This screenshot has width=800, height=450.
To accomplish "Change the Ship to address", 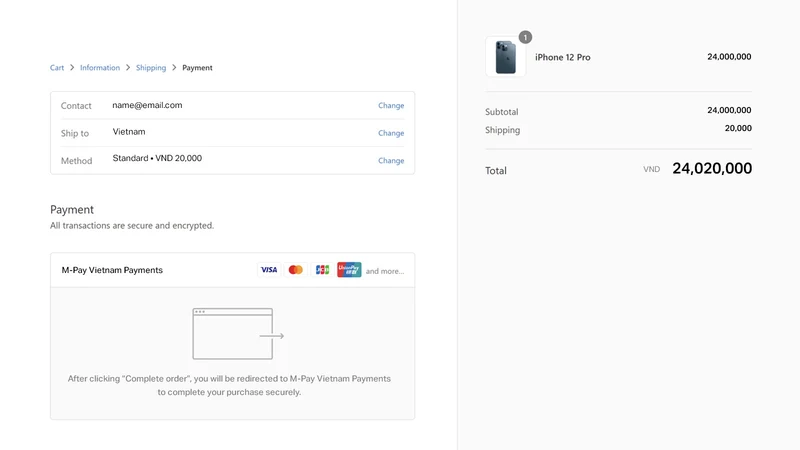I will coord(391,133).
